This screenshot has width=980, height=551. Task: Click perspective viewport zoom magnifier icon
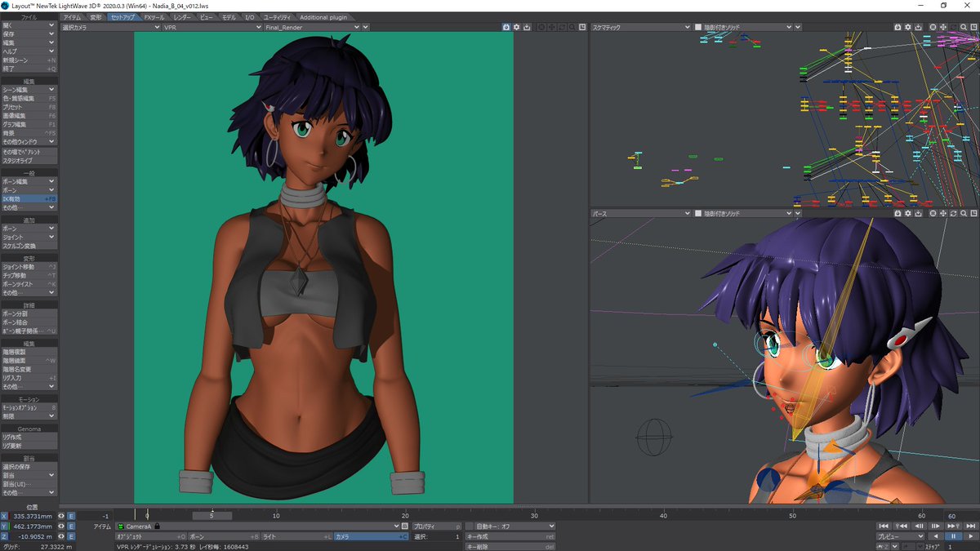(x=963, y=213)
